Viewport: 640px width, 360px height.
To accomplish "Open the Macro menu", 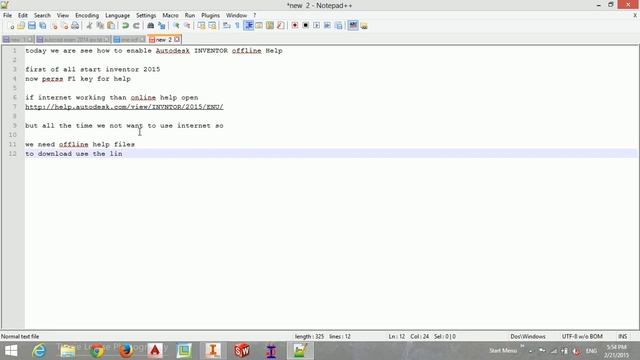I will coord(171,16).
